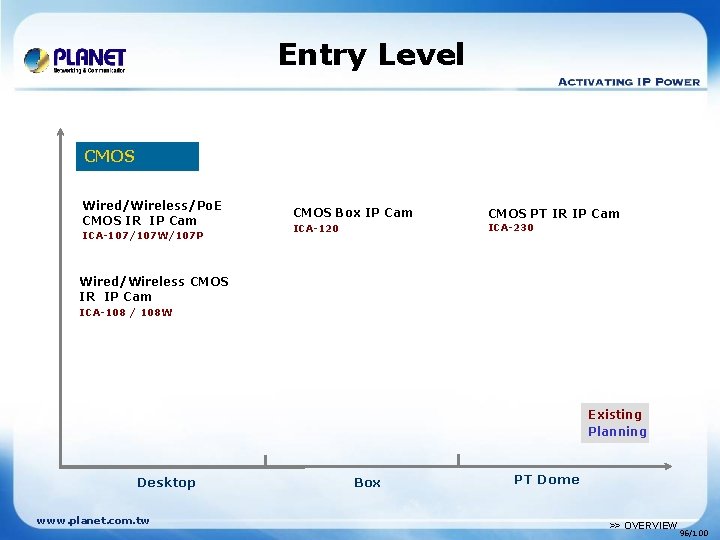Image resolution: width=720 pixels, height=540 pixels.
Task: Select 'CMOS PT IR IP Cam' heading
Action: [554, 214]
